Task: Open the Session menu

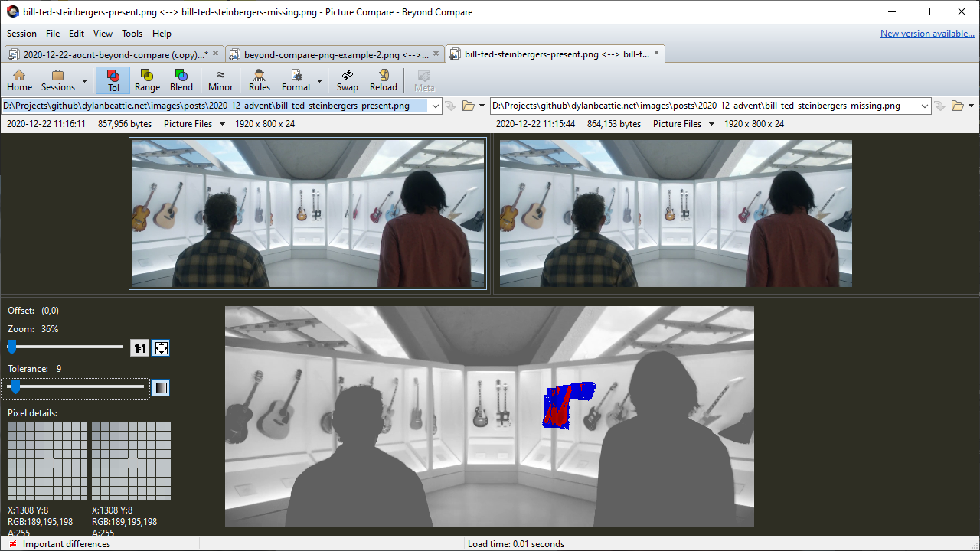Action: (x=21, y=34)
